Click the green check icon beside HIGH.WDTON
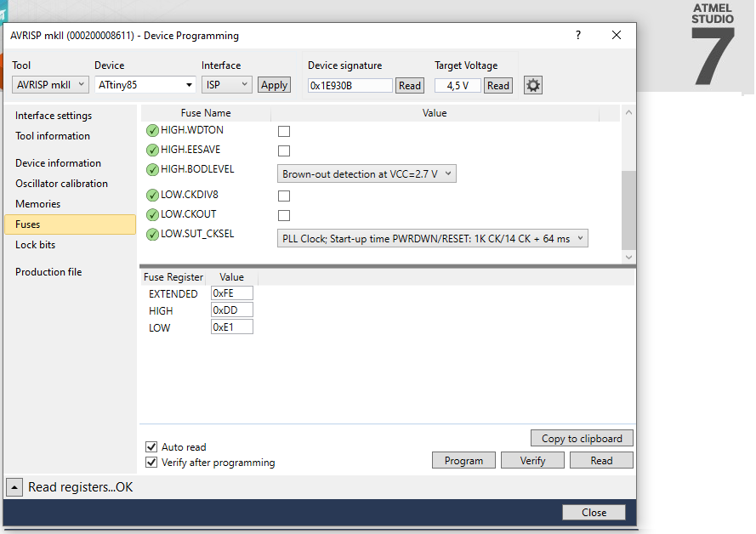756x534 pixels. (x=152, y=131)
